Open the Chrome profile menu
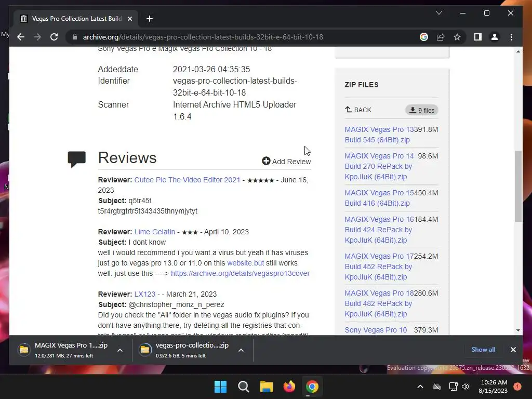The height and width of the screenshot is (399, 532). pyautogui.click(x=495, y=37)
